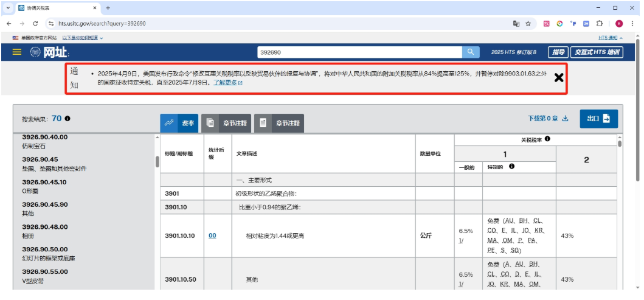Screen dimensions: 644x300
Task: Open tab search dropdown arrow
Action: tap(8, 8)
